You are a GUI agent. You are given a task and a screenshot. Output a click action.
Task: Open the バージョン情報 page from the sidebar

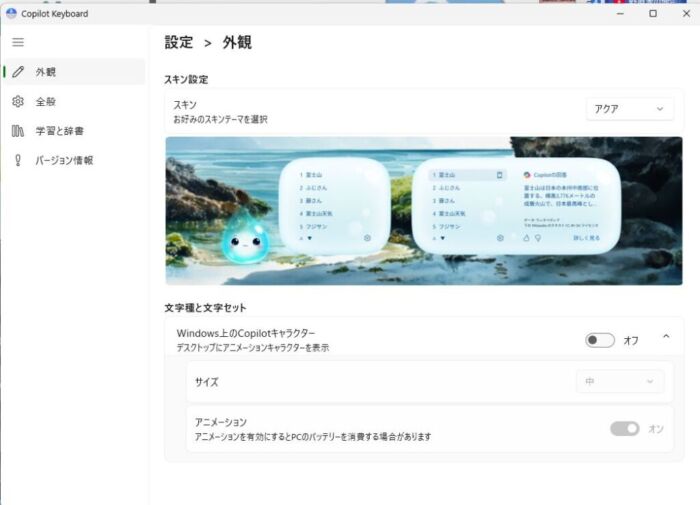pyautogui.click(x=64, y=160)
